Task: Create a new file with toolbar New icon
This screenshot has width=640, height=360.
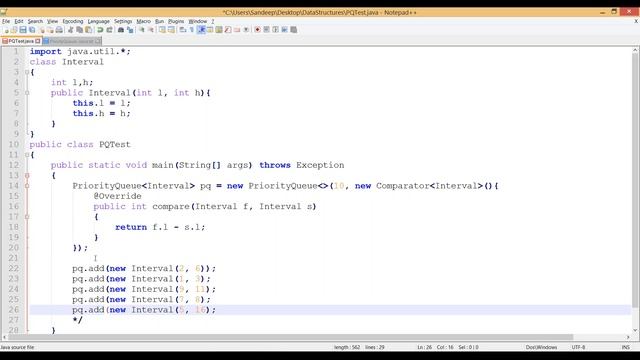Action: (7, 30)
